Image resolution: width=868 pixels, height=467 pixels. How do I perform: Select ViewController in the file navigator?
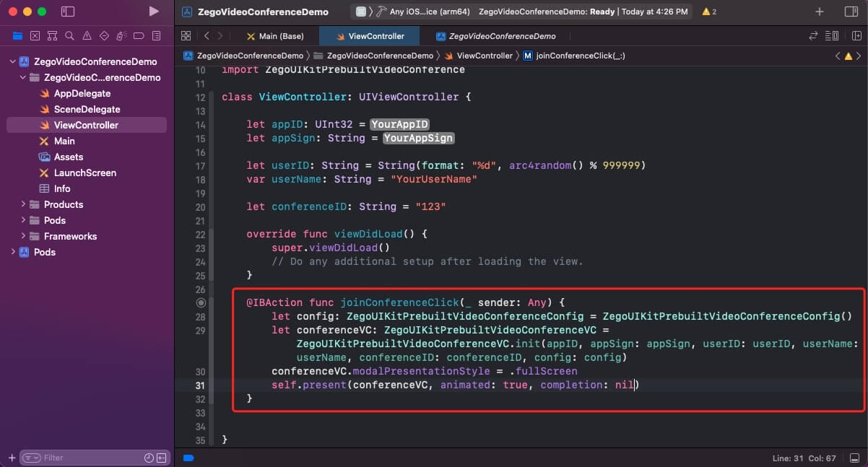pyautogui.click(x=87, y=126)
